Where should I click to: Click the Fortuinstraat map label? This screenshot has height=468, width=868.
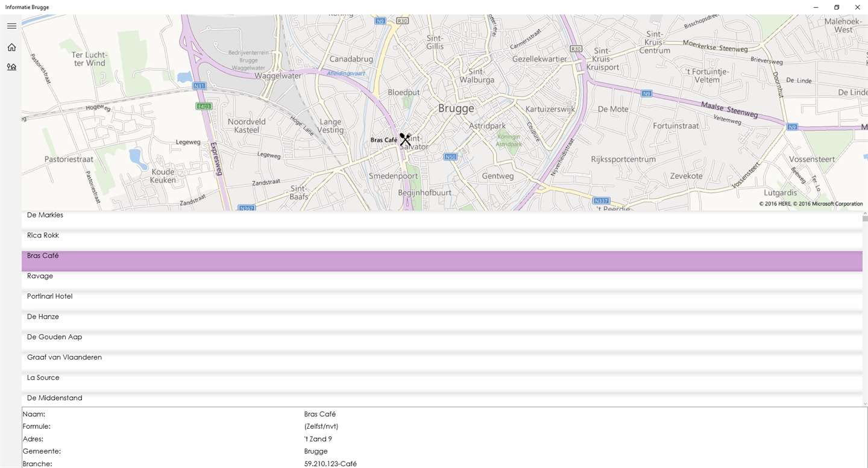point(676,126)
